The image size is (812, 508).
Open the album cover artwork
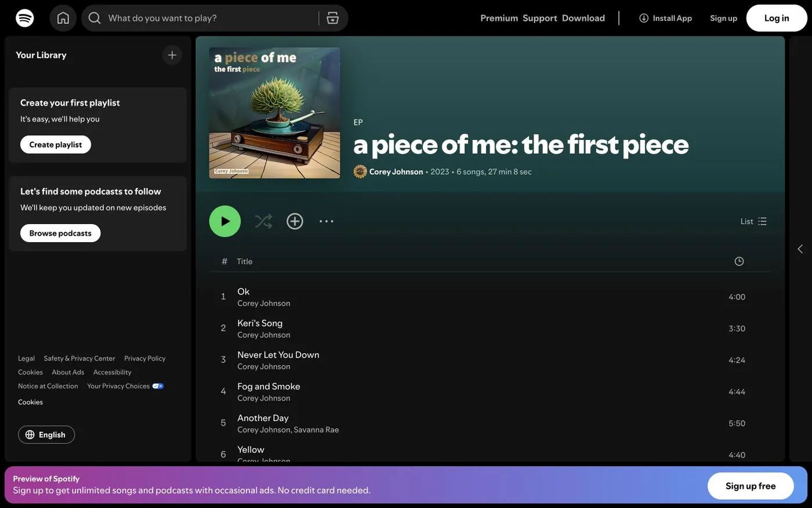(x=275, y=113)
